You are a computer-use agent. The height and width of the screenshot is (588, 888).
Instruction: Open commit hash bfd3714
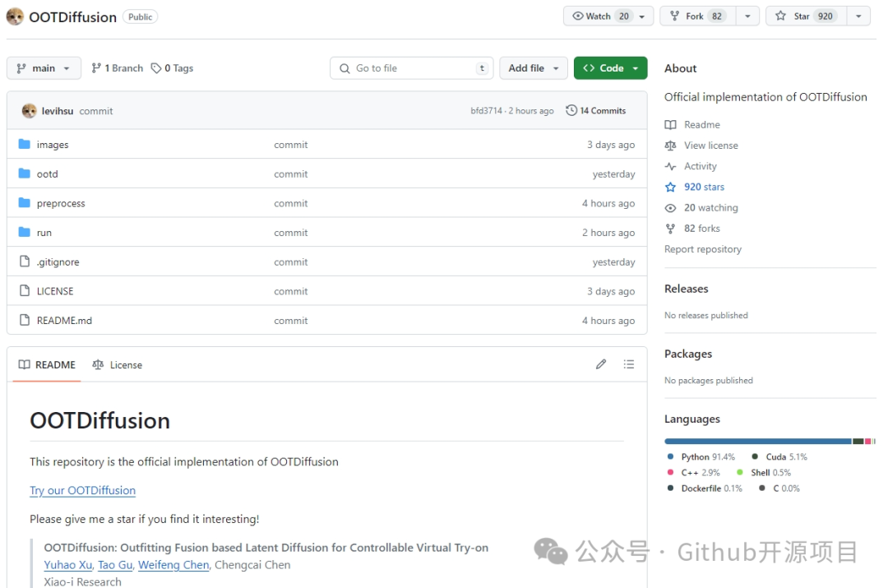point(487,110)
